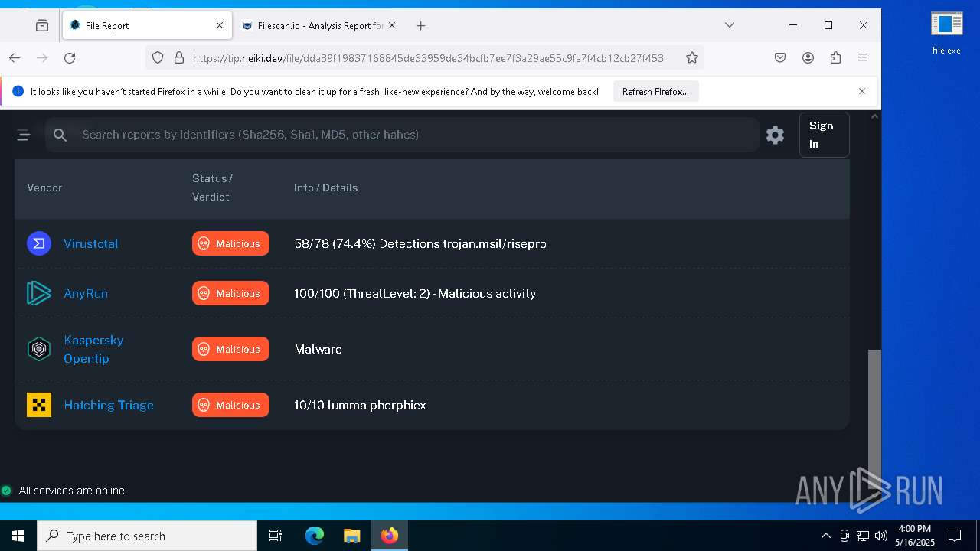Click '10/10 lumma phorphiex' details text
The height and width of the screenshot is (551, 980).
click(x=360, y=405)
